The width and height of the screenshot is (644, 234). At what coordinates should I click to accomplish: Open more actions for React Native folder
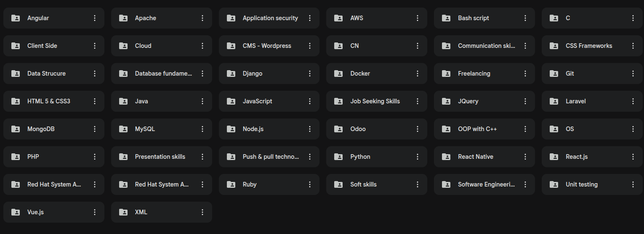pyautogui.click(x=525, y=157)
